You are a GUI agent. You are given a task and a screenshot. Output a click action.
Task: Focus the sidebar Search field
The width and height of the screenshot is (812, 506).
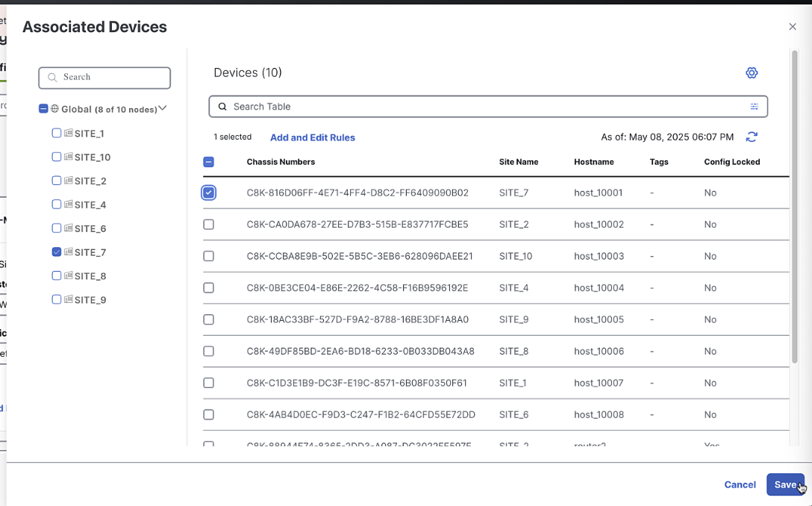click(x=104, y=78)
